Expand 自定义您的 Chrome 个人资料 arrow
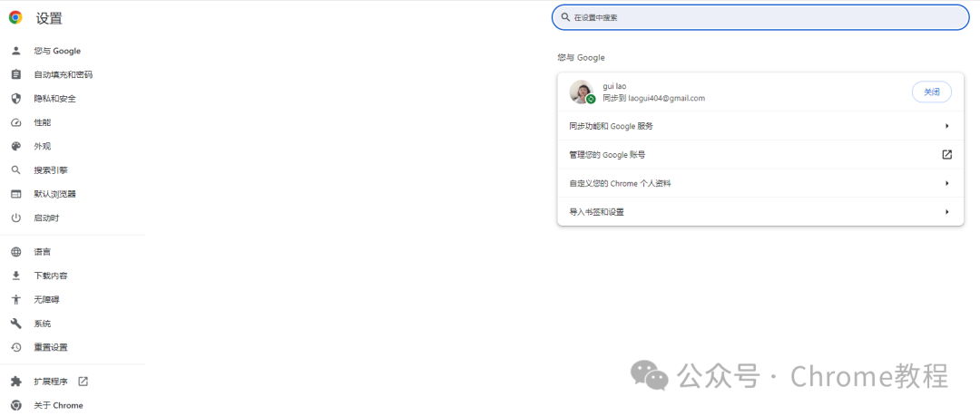The height and width of the screenshot is (416, 980). click(946, 184)
